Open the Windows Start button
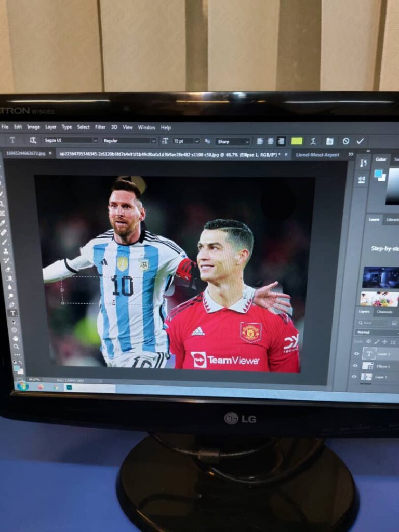This screenshot has width=399, height=532. pyautogui.click(x=22, y=385)
